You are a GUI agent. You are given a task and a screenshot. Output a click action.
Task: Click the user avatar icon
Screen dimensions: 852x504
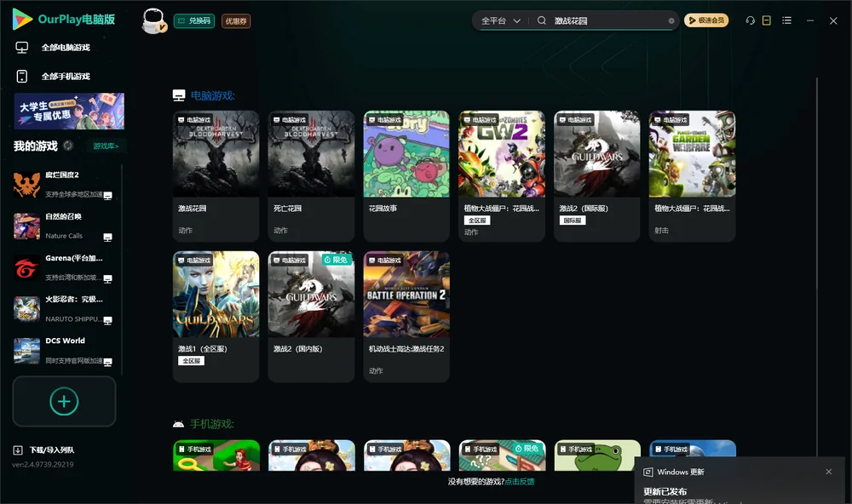[153, 21]
